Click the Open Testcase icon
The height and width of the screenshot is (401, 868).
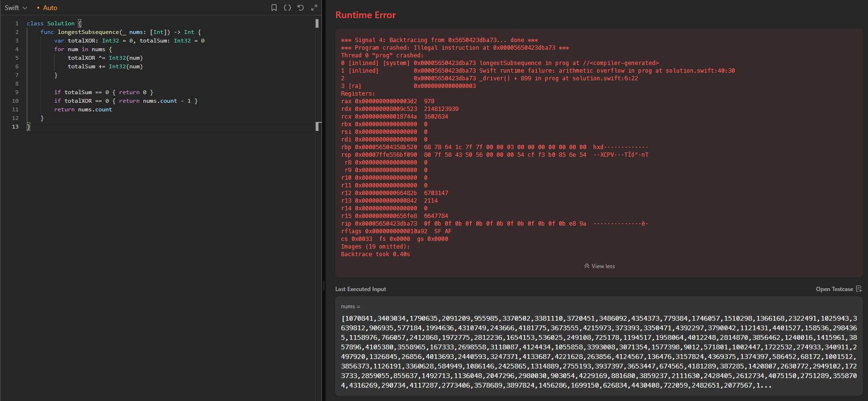(859, 289)
